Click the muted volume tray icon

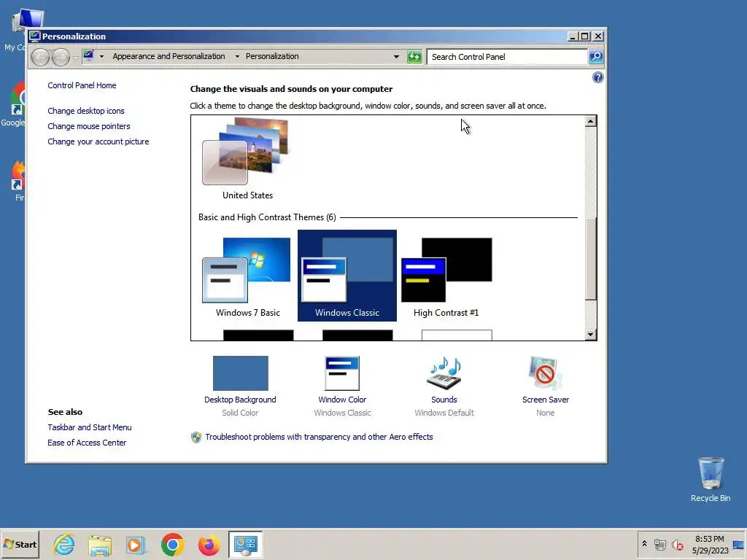677,544
